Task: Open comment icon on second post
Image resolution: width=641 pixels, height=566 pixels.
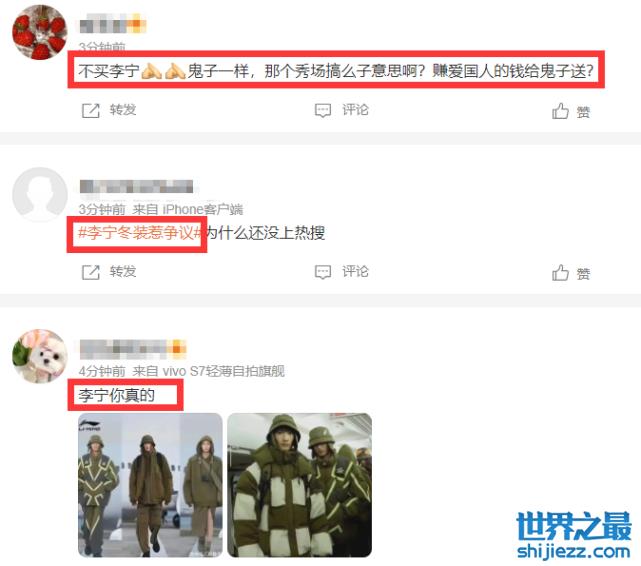Action: (323, 272)
